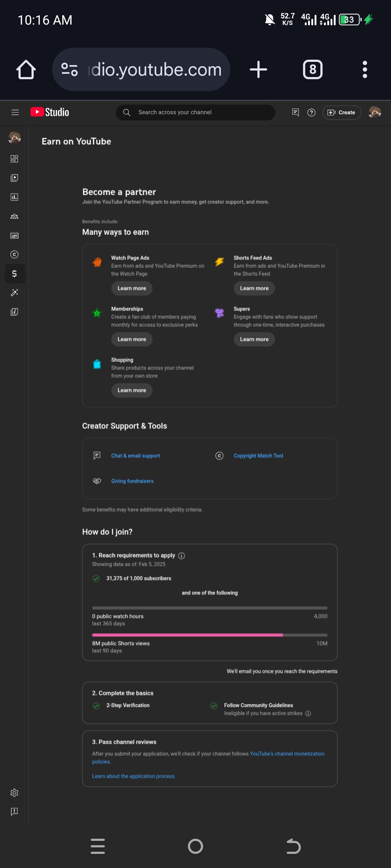The height and width of the screenshot is (868, 391).
Task: Open Giving fundraisers link
Action: [x=132, y=481]
